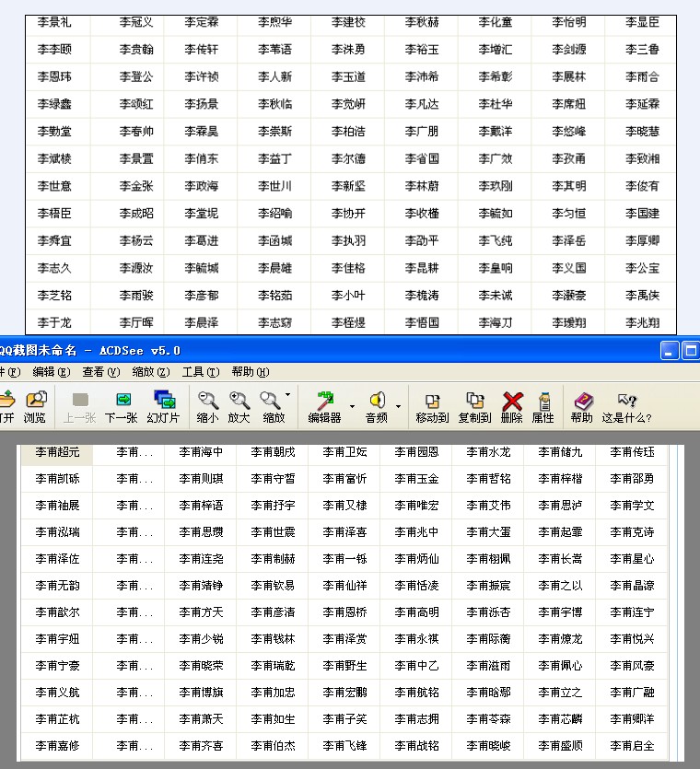700x769 pixels.
Task: Open the 查看(V) menu
Action: pos(101,372)
